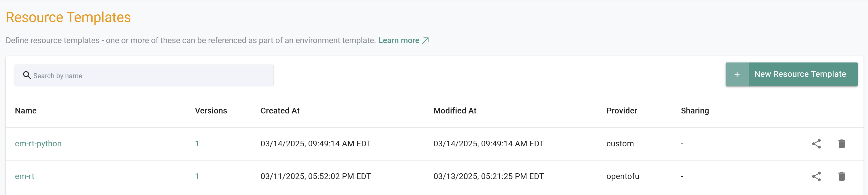Open the em-rt template details
The height and width of the screenshot is (195, 868).
click(25, 176)
